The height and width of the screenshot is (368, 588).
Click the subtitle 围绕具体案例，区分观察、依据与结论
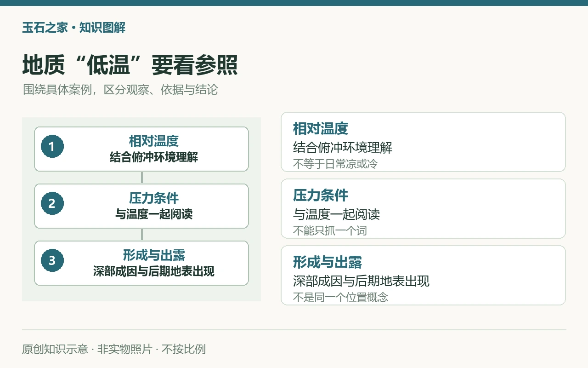point(120,90)
